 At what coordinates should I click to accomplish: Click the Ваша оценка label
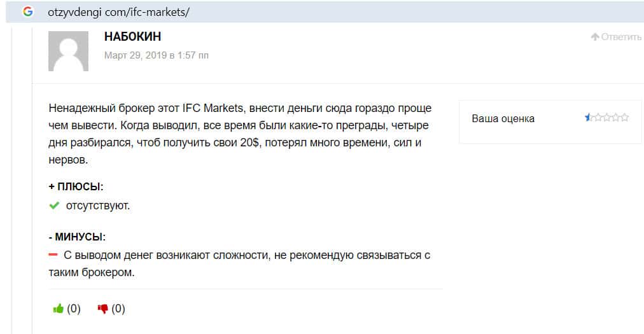tap(503, 118)
